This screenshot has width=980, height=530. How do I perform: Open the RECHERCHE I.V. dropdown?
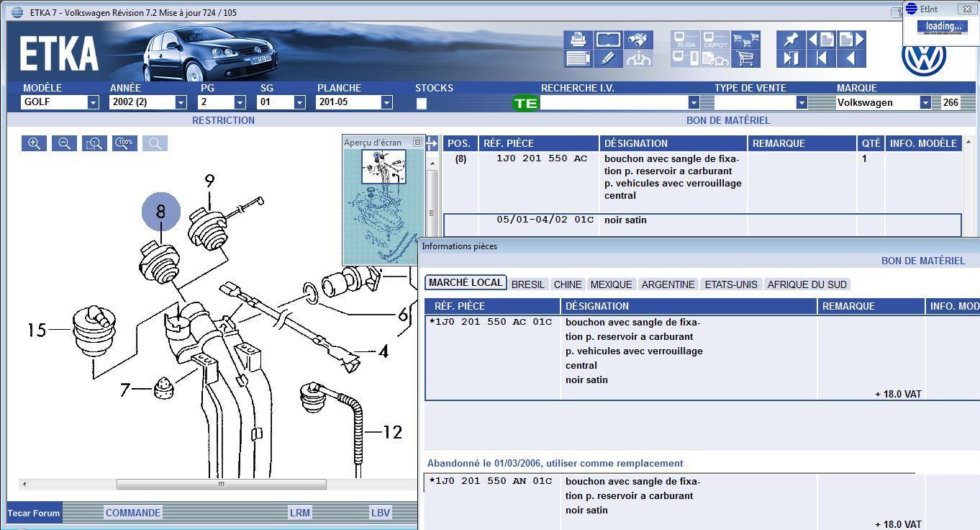pyautogui.click(x=694, y=102)
